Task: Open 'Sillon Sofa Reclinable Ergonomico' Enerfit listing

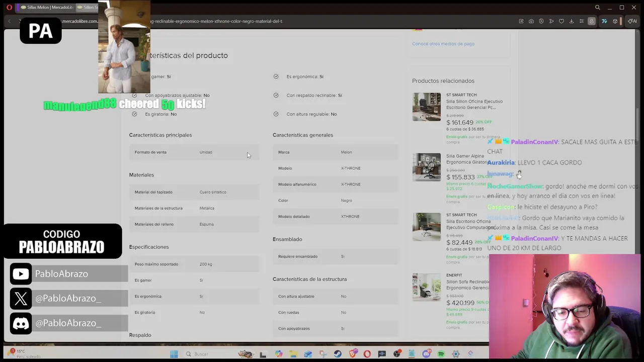Action: 467,285
